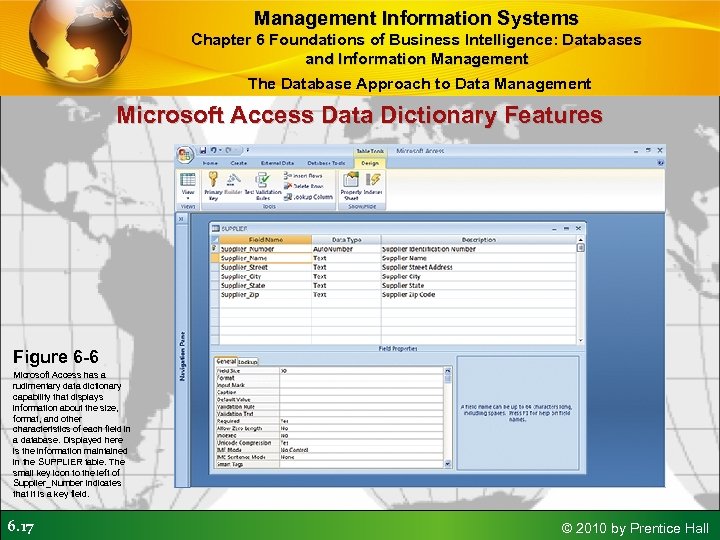Open the External Data ribbon tab
Viewport: 720px width, 540px height.
point(277,163)
